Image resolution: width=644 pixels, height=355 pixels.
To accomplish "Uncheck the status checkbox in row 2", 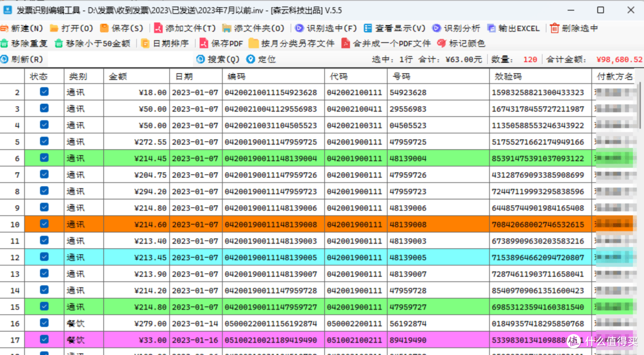I will pos(44,92).
